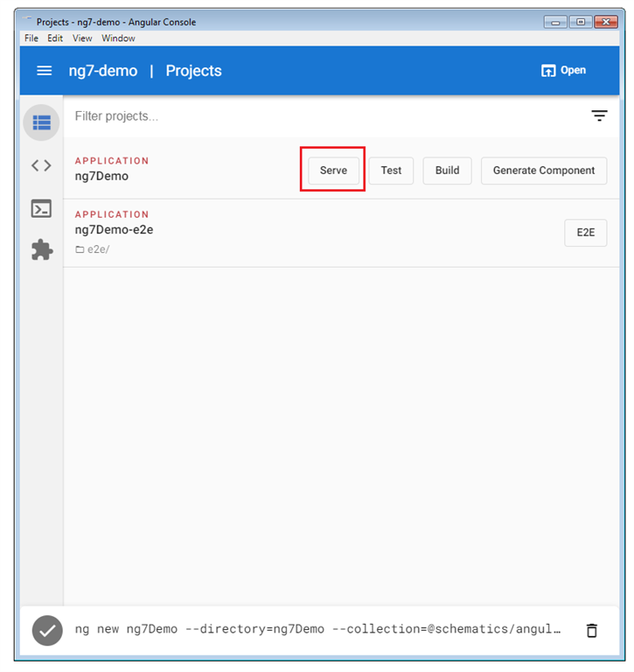Minimize the Angular Console window
The image size is (634, 672).
(555, 22)
